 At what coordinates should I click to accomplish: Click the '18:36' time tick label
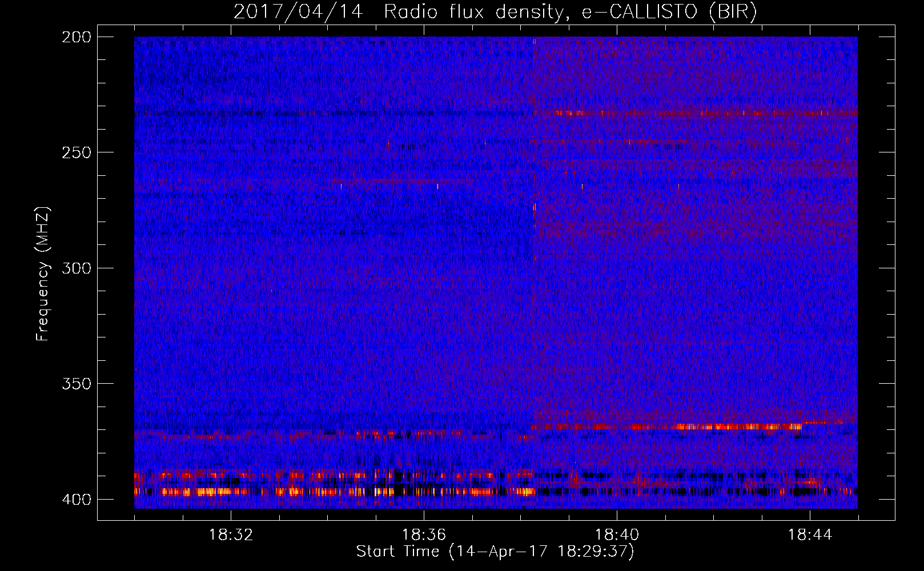(424, 535)
